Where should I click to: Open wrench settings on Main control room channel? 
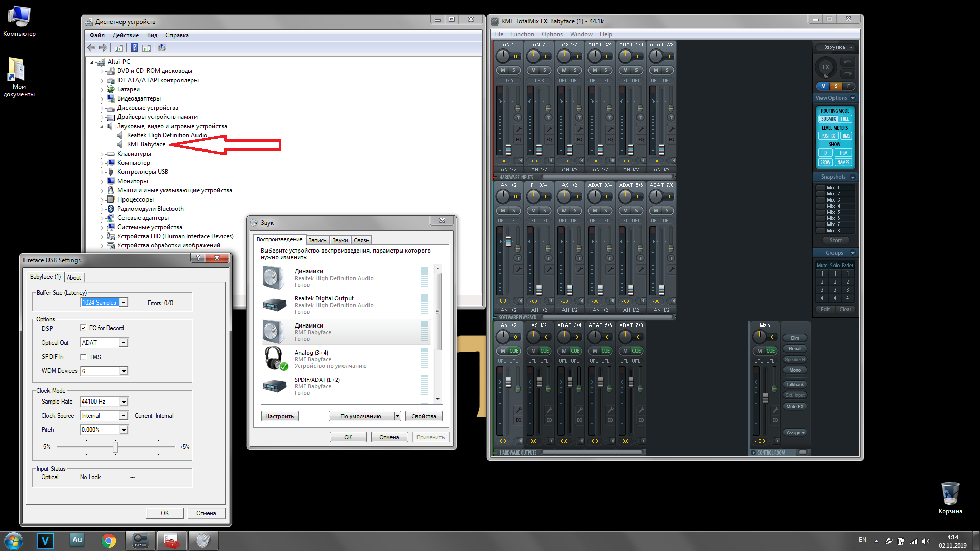pos(775,410)
